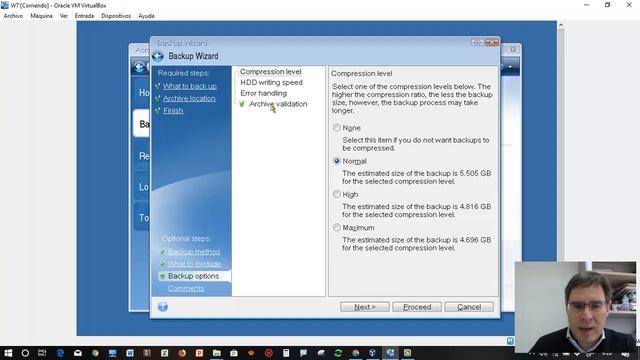This screenshot has width=640, height=360.
Task: Open the Entrada menu
Action: click(x=84, y=16)
